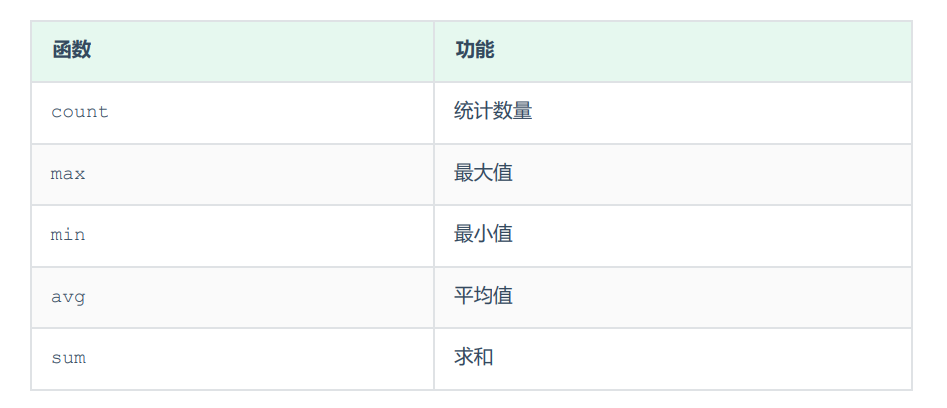The height and width of the screenshot is (408, 947).
Task: Click the last table row containing sum
Action: (250, 358)
